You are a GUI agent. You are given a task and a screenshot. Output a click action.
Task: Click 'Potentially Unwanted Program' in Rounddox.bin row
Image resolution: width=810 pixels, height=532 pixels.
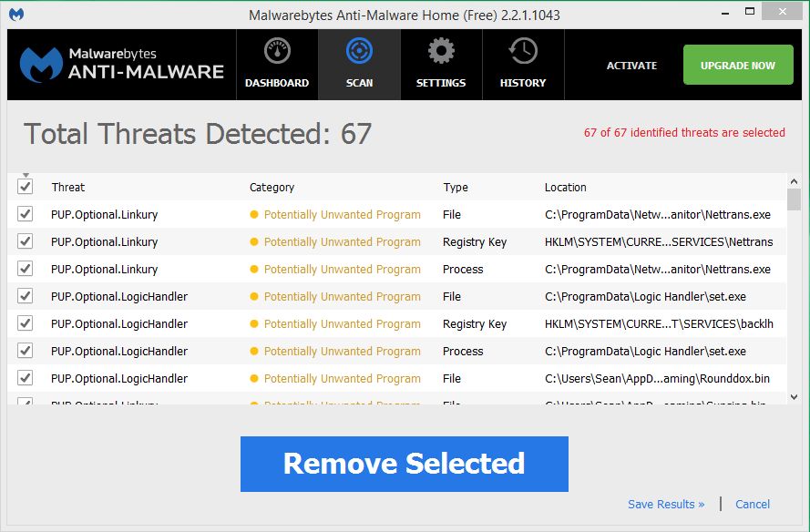pos(342,379)
